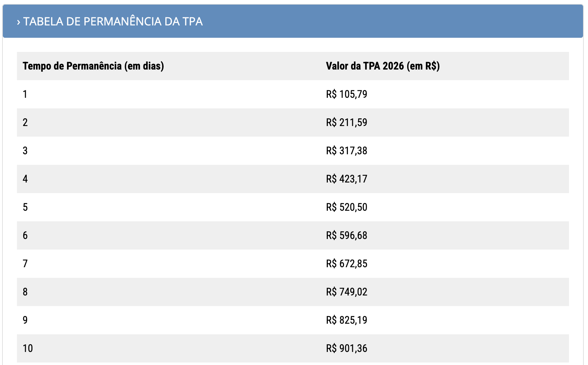Select day 5 in the permanência column
Image resolution: width=588 pixels, height=365 pixels.
click(25, 207)
